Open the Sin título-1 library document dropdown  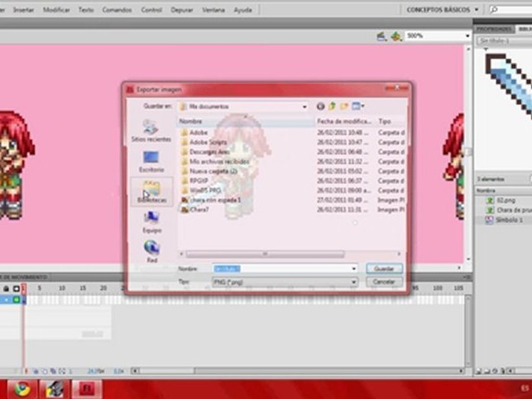coord(503,42)
